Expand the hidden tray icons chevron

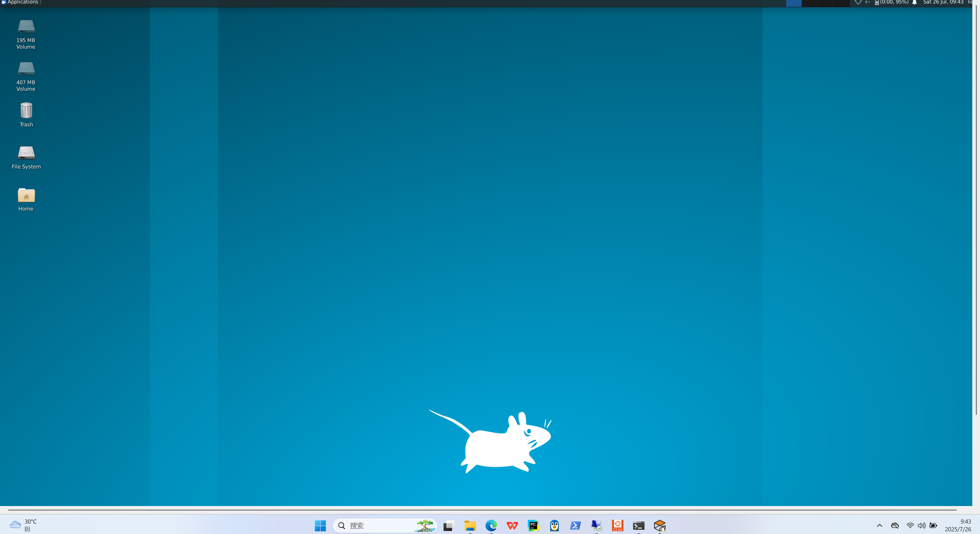pyautogui.click(x=879, y=525)
